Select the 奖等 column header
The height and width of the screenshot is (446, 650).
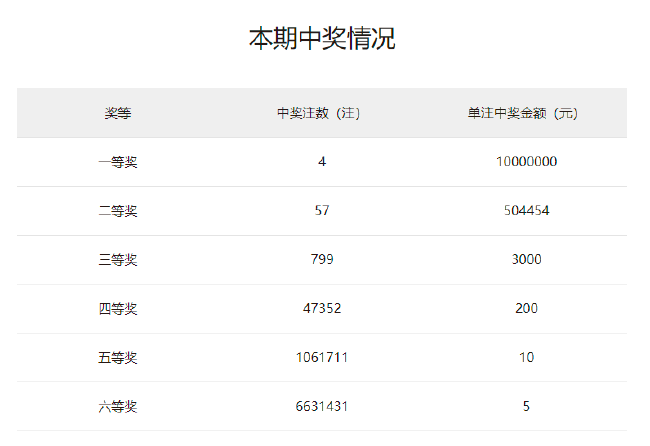click(118, 114)
